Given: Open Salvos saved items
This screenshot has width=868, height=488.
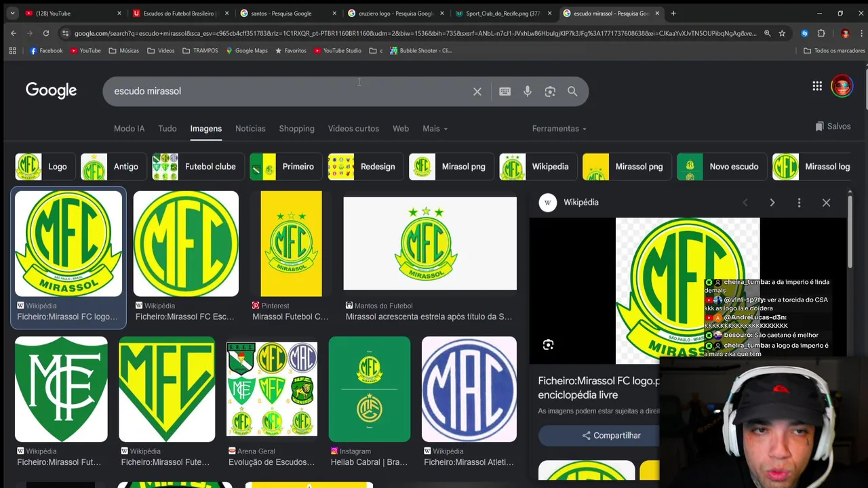Looking at the screenshot, I should click(x=833, y=126).
